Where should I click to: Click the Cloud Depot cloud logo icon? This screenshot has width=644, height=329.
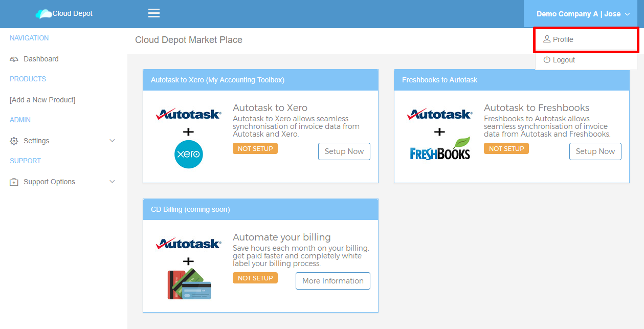click(x=43, y=14)
